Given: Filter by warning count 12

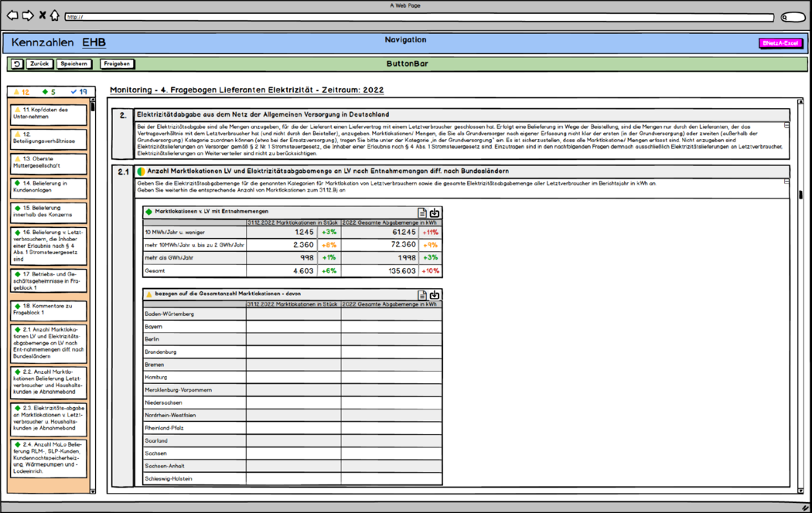Looking at the screenshot, I should 21,92.
